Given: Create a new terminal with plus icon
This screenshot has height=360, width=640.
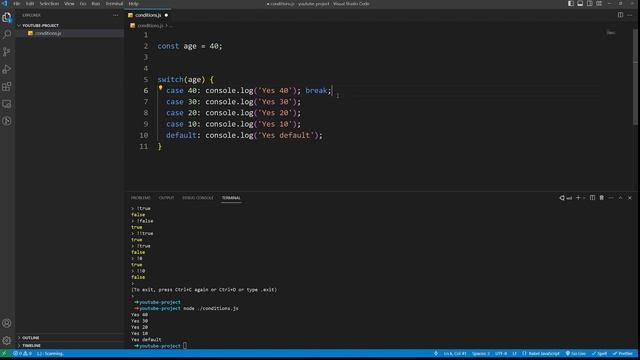Looking at the screenshot, I should point(578,198).
